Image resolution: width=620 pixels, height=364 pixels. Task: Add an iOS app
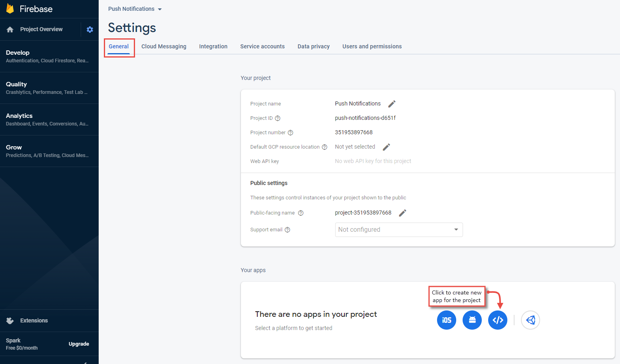[447, 320]
